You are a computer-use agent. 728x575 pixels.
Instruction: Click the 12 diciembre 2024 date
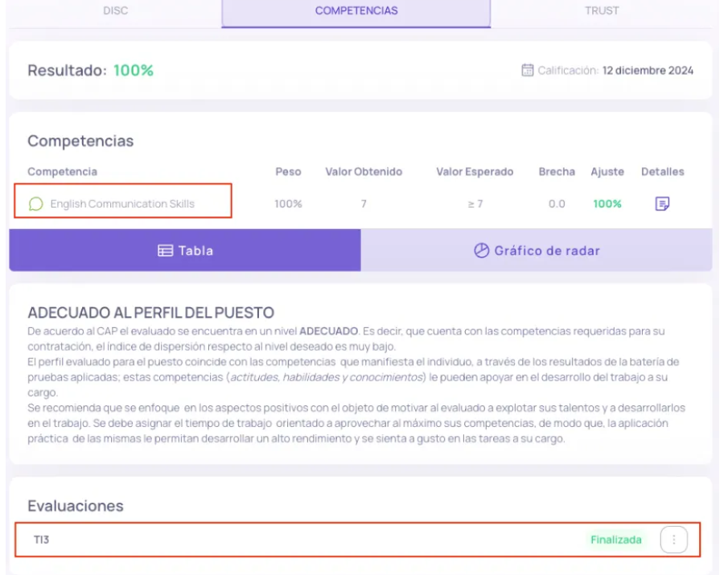(648, 71)
